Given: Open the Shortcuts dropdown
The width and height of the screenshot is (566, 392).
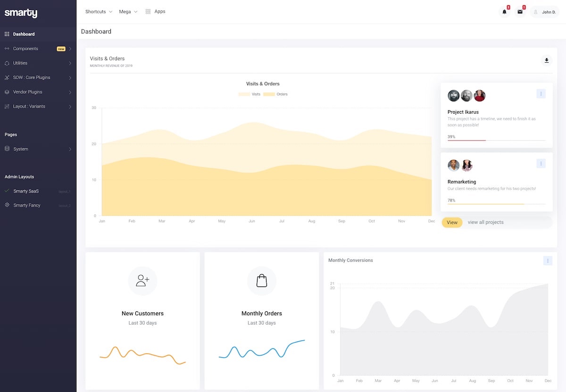Looking at the screenshot, I should pyautogui.click(x=99, y=12).
